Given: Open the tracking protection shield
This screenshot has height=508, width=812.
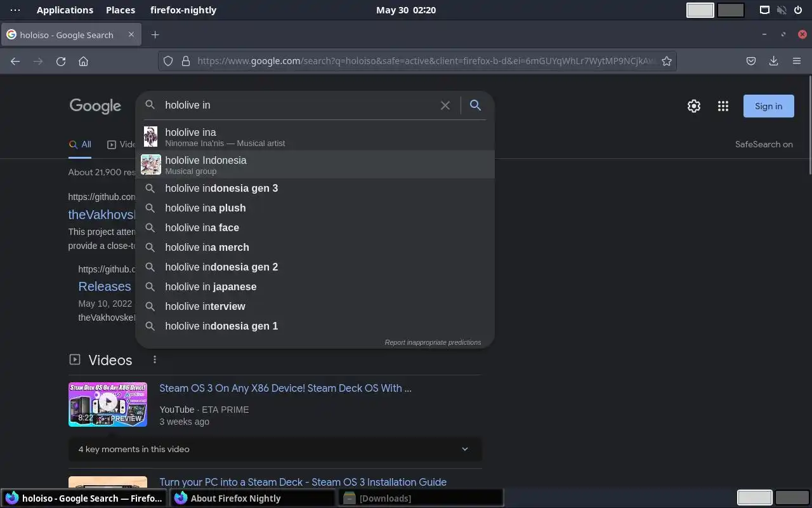Looking at the screenshot, I should pos(168,61).
